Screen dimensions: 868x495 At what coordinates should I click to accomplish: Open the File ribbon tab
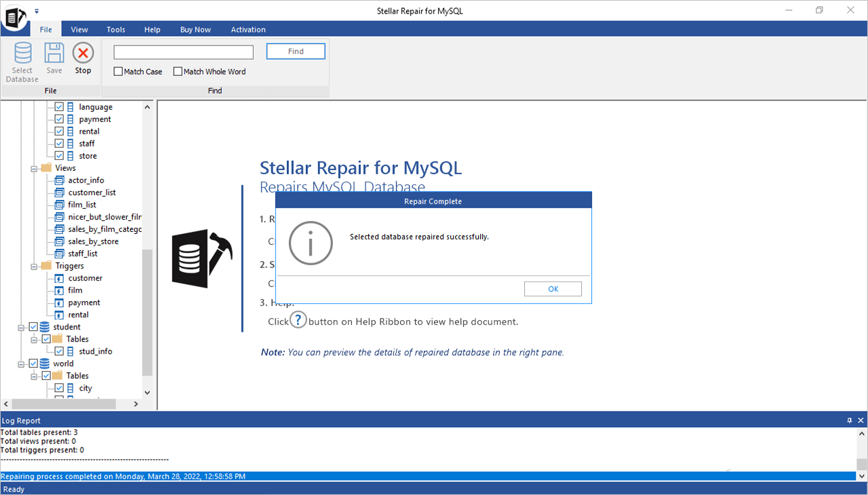pos(45,29)
